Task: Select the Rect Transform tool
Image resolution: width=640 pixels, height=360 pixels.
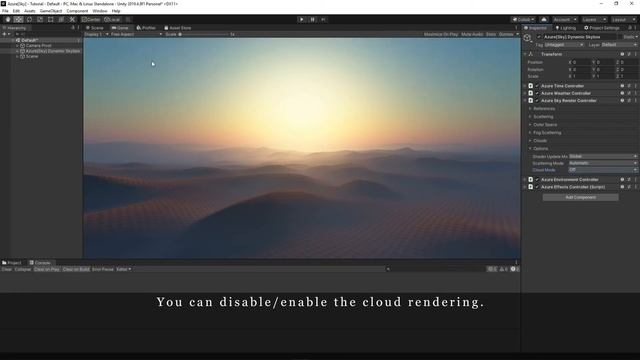Action: click(51, 20)
